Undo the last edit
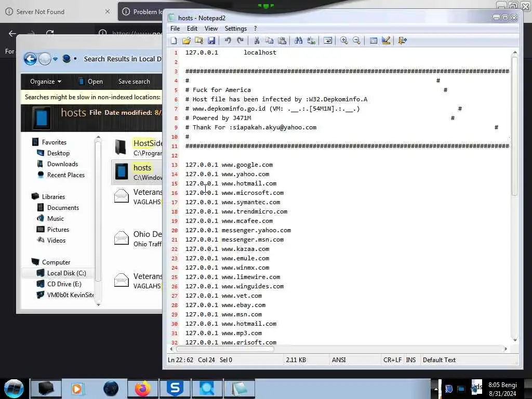 pyautogui.click(x=228, y=41)
